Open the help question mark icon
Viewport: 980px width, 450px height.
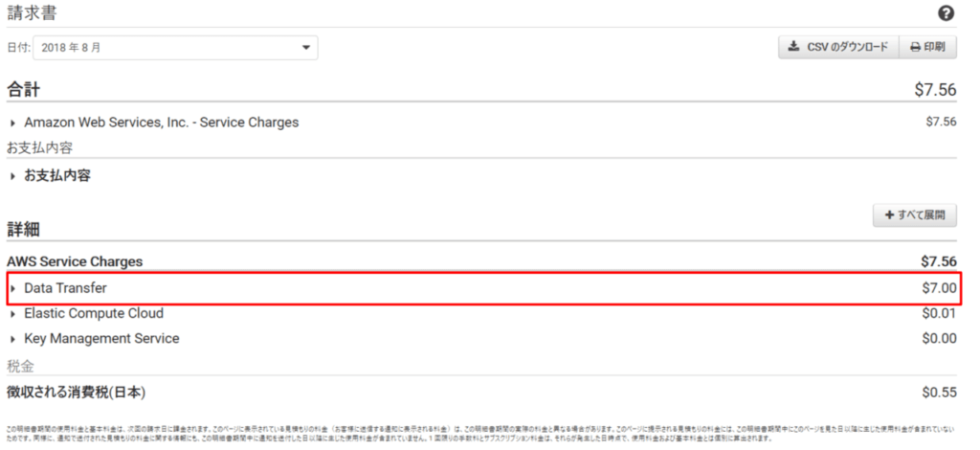[947, 13]
